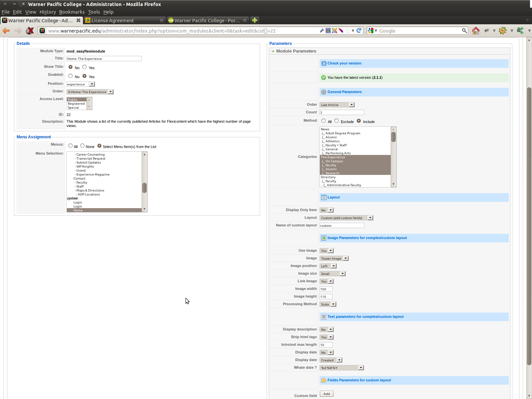
Task: Click the main page vertical scrollbar
Action: pos(529,226)
